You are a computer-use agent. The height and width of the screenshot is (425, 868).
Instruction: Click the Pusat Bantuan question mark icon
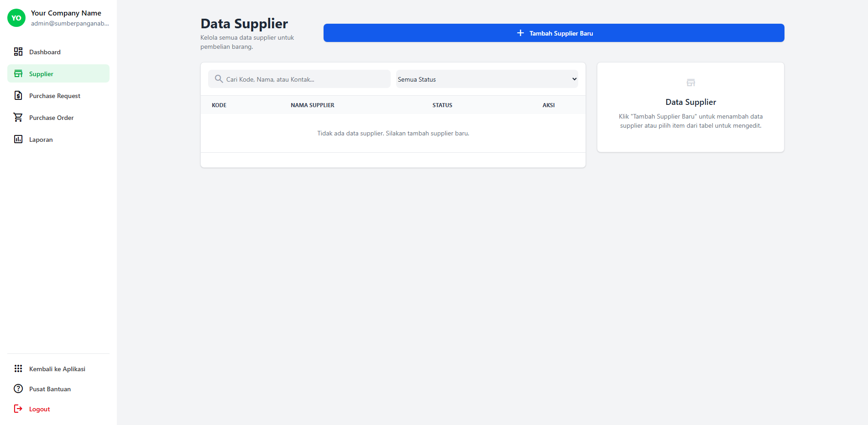(18, 389)
